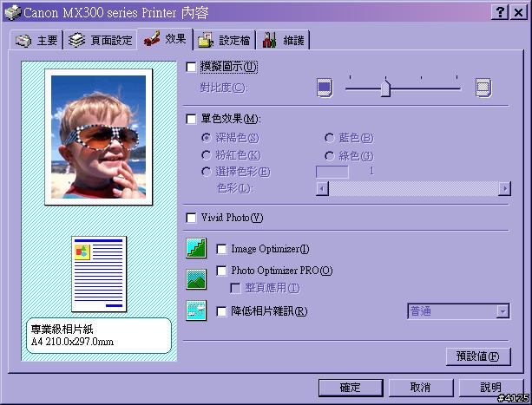
Task: Click the 色彩 scrollbar right arrow
Action: point(504,188)
